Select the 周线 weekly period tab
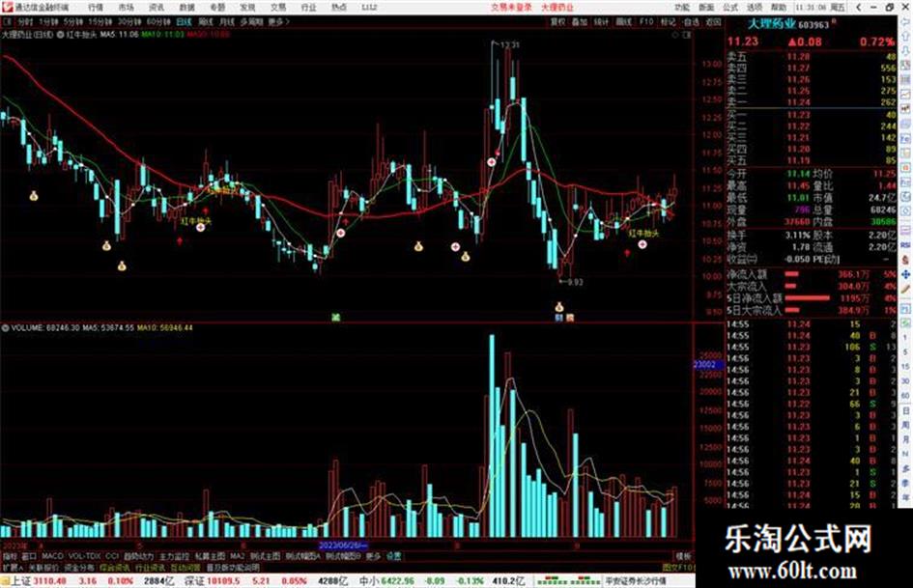 [206, 21]
